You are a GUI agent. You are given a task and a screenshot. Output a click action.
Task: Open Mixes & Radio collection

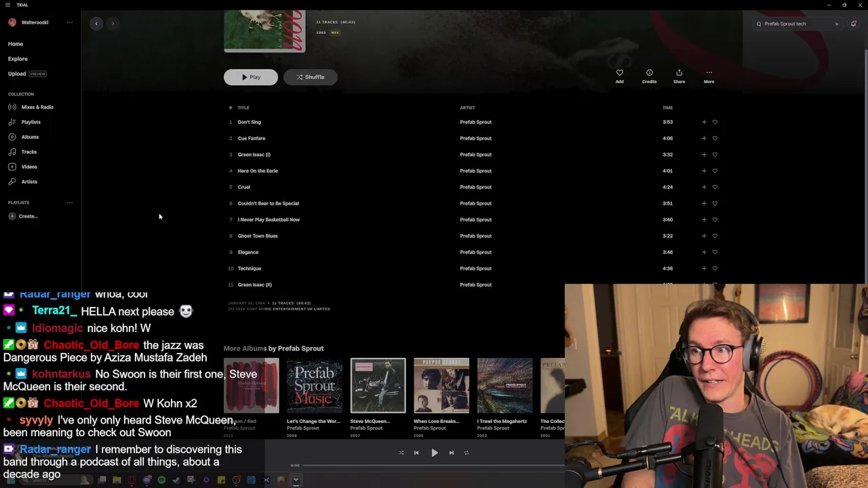(x=31, y=107)
